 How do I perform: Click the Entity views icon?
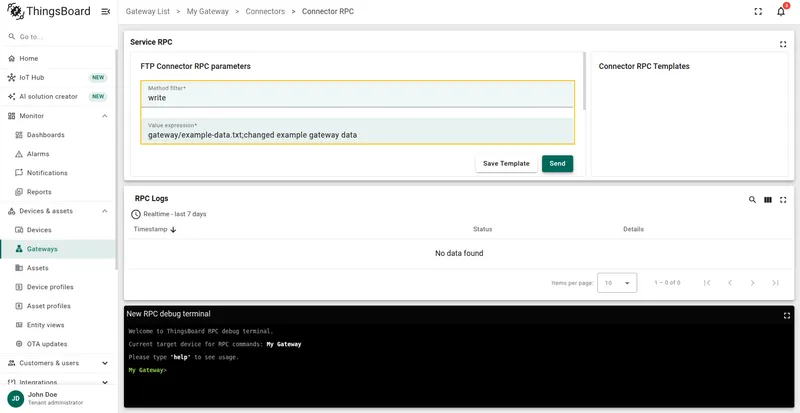point(19,325)
